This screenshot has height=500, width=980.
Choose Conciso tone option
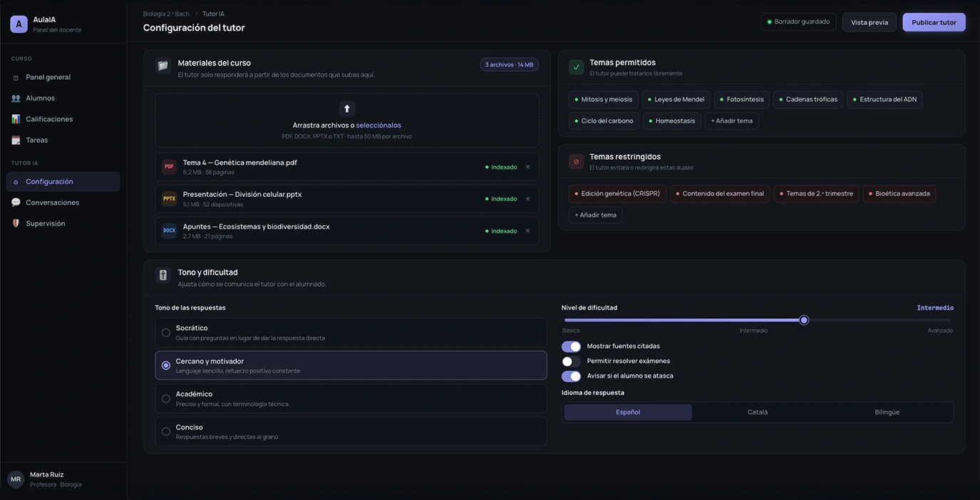click(351, 432)
